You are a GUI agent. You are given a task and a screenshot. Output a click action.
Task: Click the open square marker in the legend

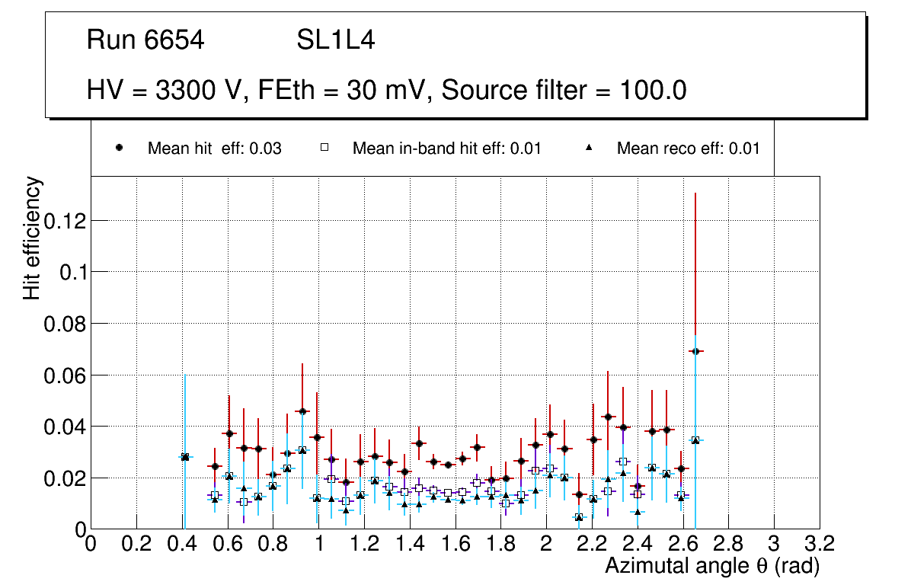(324, 149)
